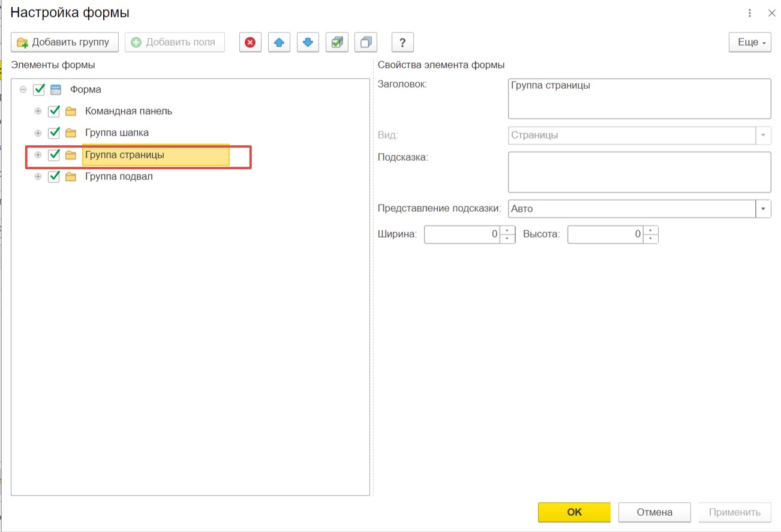
Task: Click into the Подсказка text field
Action: [639, 172]
